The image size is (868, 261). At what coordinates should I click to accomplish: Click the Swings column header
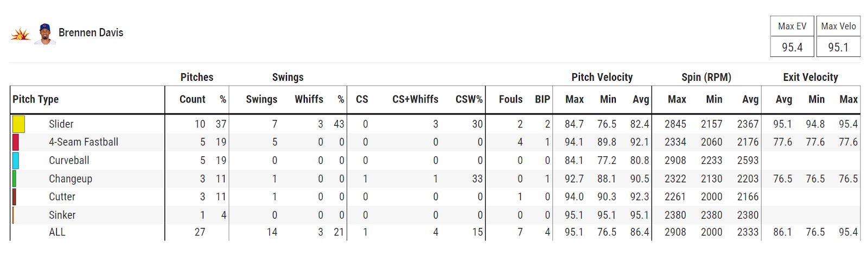coord(261,99)
